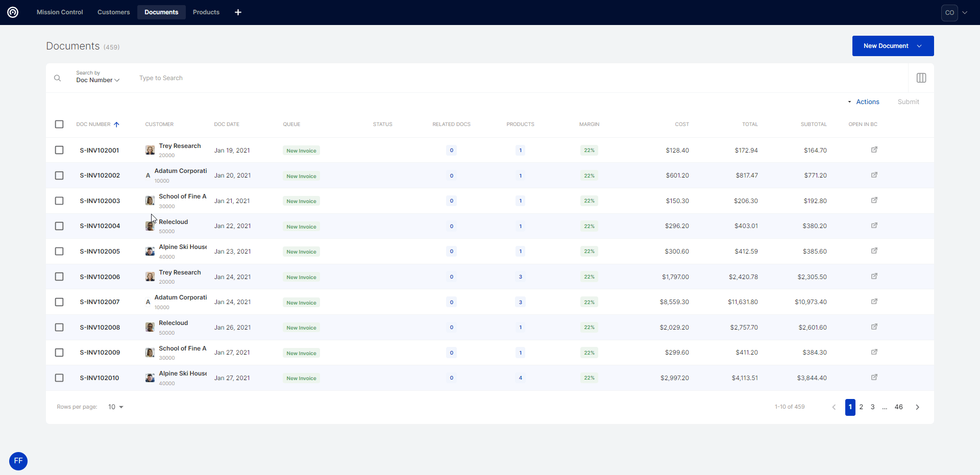Image resolution: width=980 pixels, height=475 pixels.
Task: Tick the S-INV102008 row checkbox
Action: coord(59,328)
